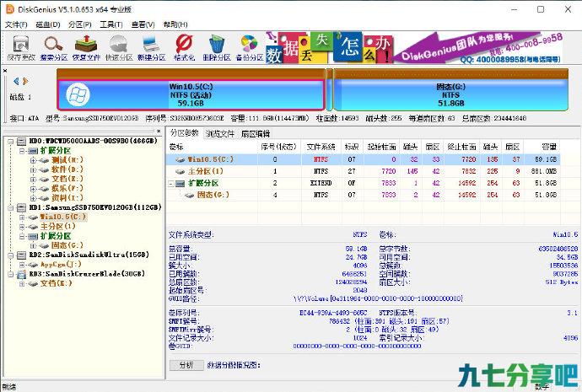Select the 固态(G:) row in partition table
Image resolution: width=582 pixels, height=392 pixels.
point(363,195)
